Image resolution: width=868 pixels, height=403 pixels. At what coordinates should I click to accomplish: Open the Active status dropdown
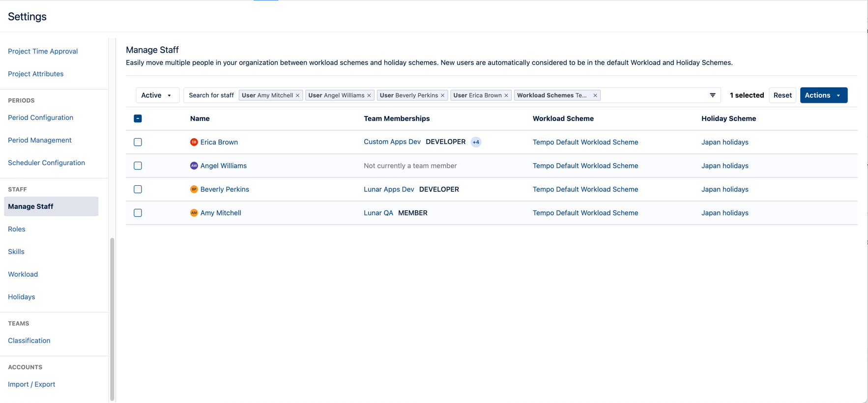156,95
